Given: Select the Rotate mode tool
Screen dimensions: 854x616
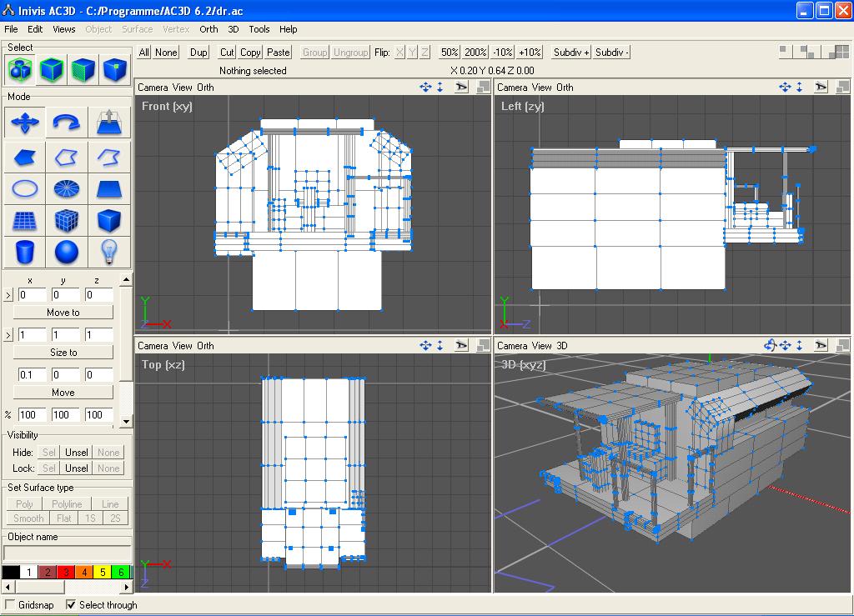Looking at the screenshot, I should pos(67,123).
